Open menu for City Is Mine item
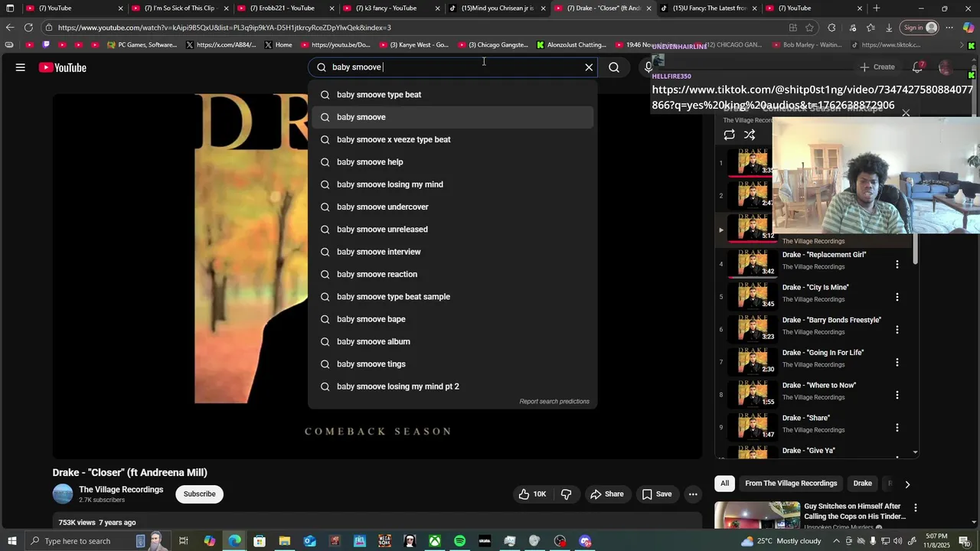The height and width of the screenshot is (551, 980). 897,297
